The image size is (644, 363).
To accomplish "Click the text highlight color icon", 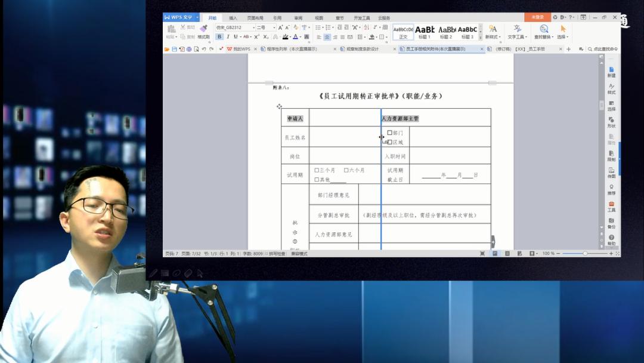I will click(286, 37).
